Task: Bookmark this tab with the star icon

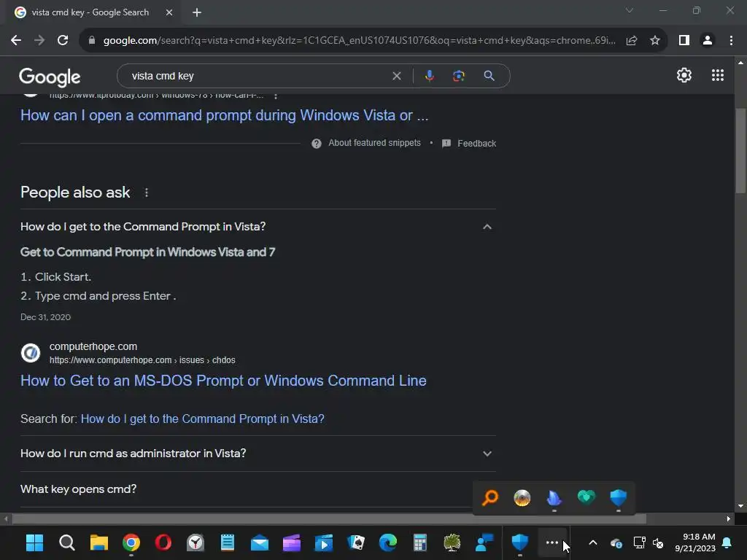Action: tap(655, 41)
